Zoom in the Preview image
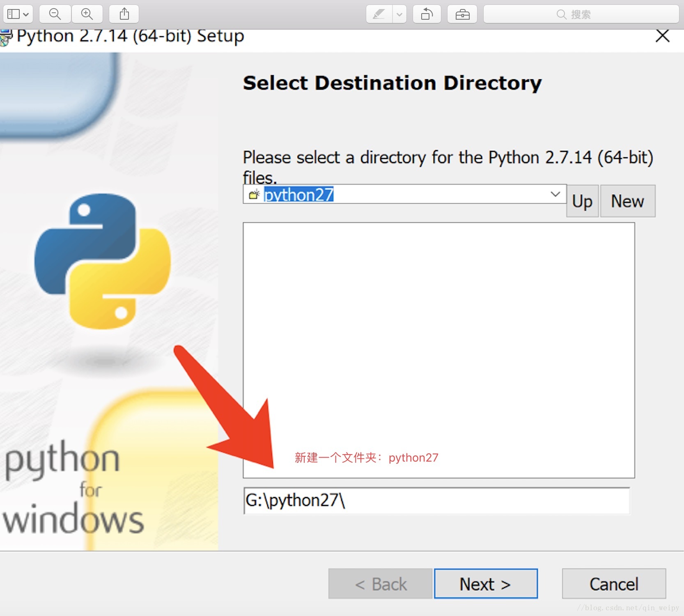Viewport: 684px width, 616px height. (x=87, y=14)
